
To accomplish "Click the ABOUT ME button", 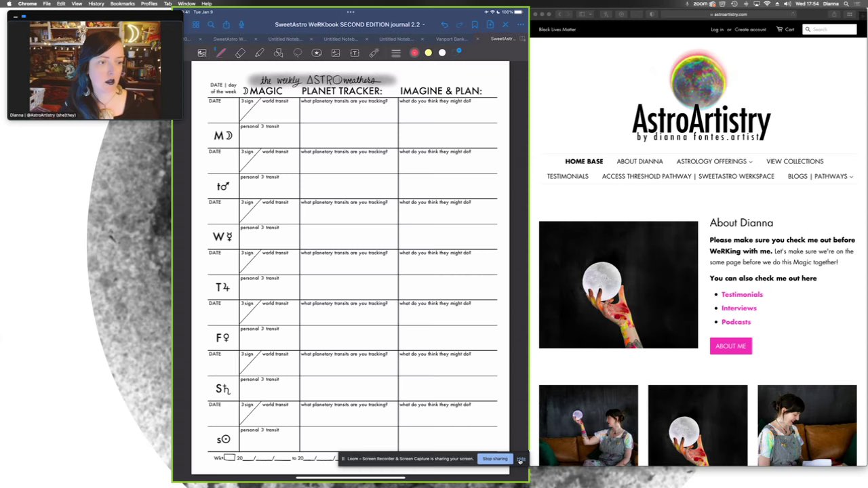I will click(730, 346).
